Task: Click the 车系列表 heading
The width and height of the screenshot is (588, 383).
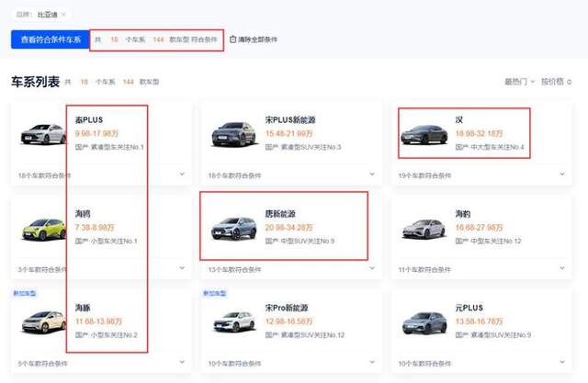Action: [x=36, y=82]
